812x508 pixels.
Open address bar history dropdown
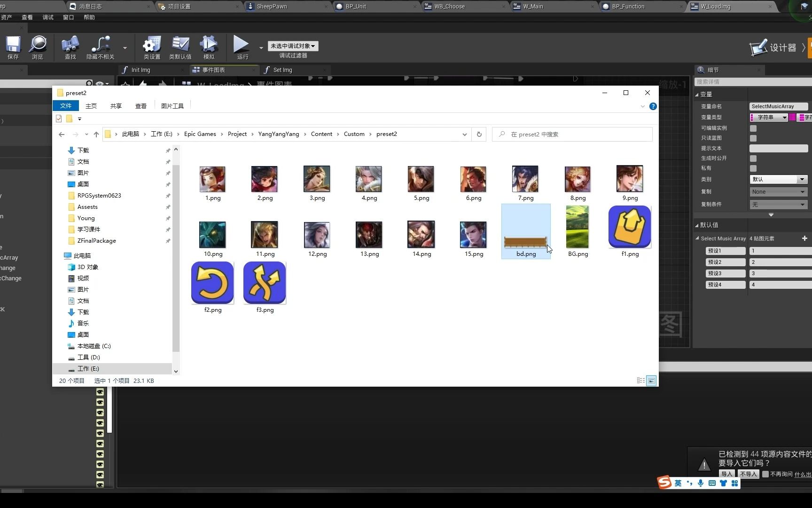tap(465, 134)
